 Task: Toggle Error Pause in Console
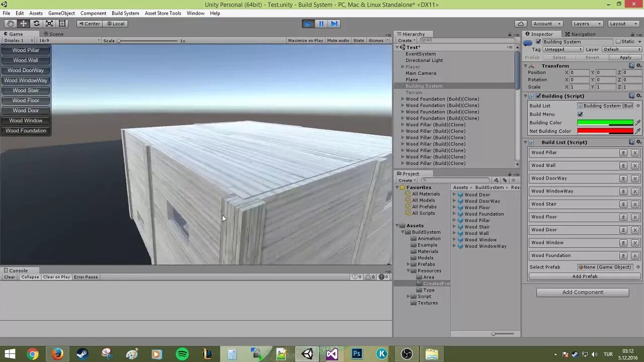tap(86, 277)
